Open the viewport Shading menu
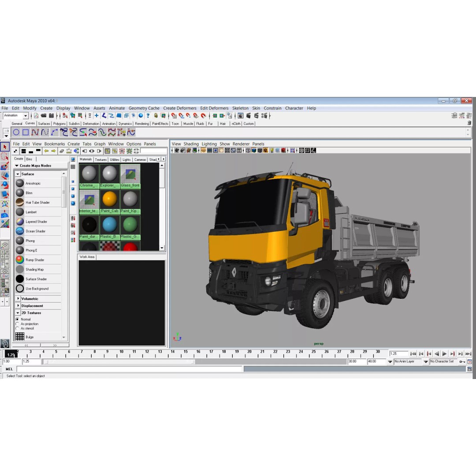 coord(191,144)
